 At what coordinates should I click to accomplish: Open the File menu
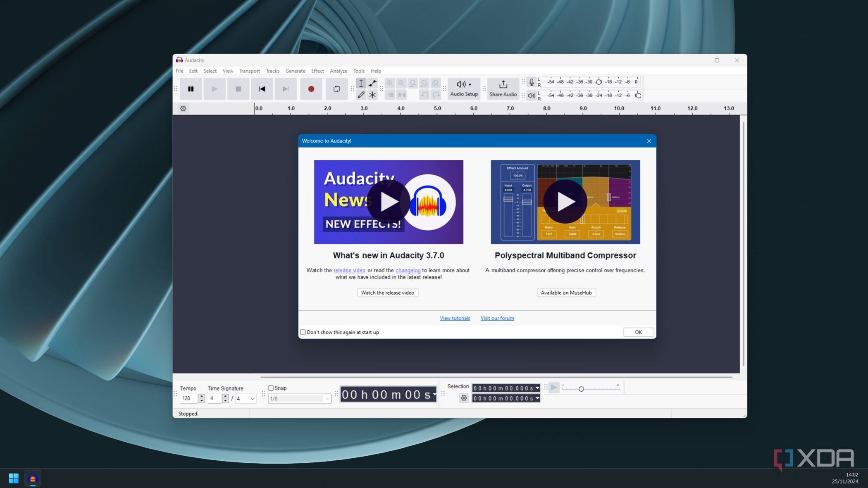tap(179, 71)
